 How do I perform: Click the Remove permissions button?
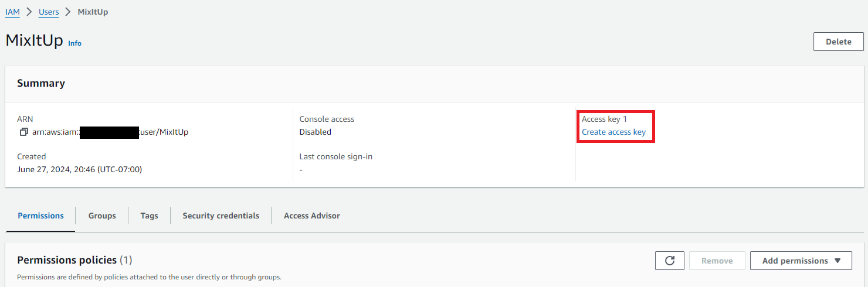[717, 261]
